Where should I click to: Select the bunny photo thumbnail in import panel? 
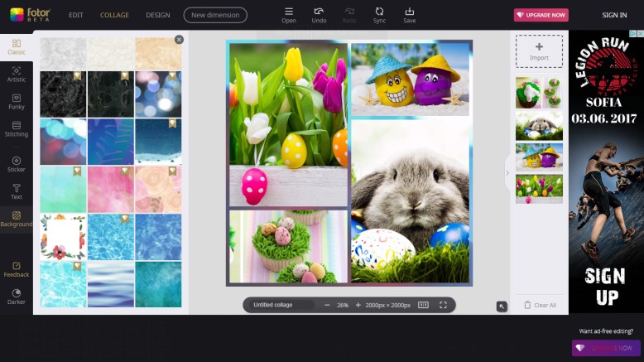[539, 125]
